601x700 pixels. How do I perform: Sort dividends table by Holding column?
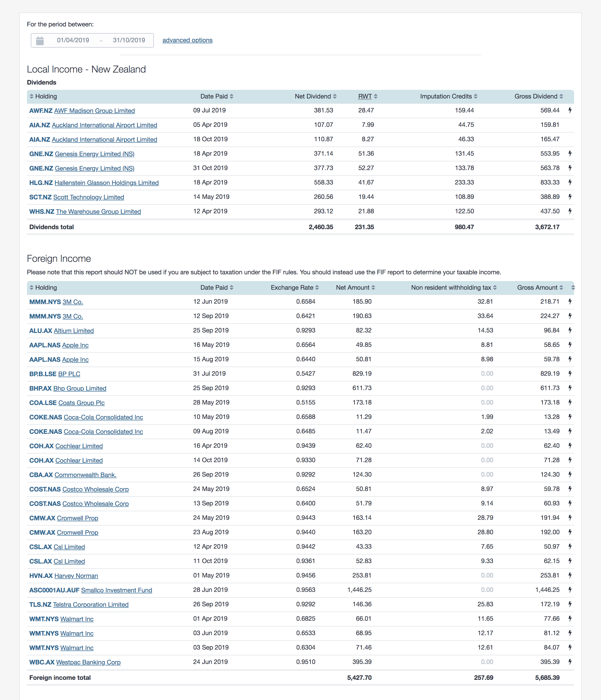[x=43, y=97]
